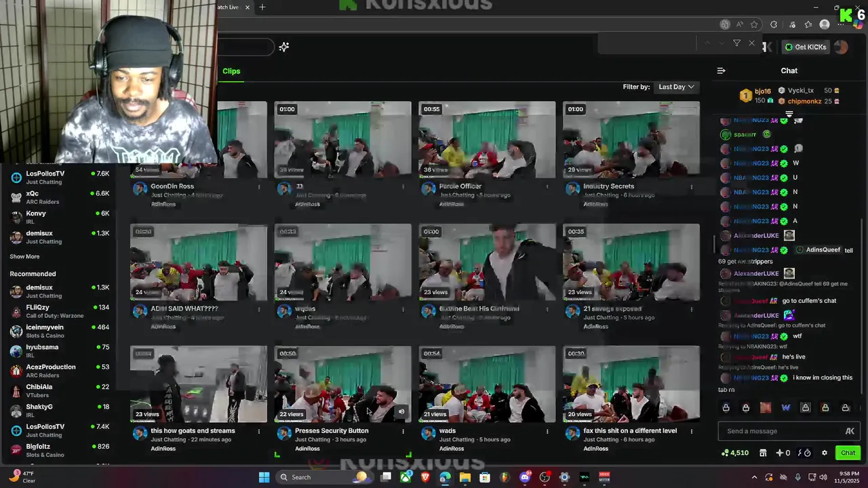Open the emote picker in message box
868x488 pixels.
click(x=850, y=431)
